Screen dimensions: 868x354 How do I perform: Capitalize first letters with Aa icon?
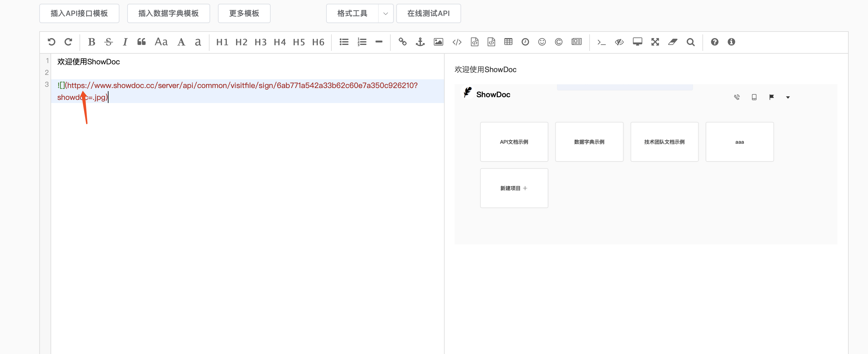[161, 42]
